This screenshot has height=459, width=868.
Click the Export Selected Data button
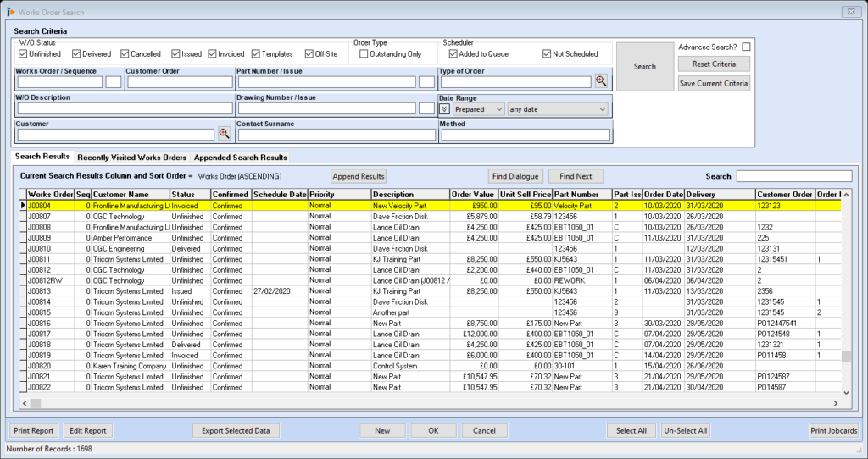click(x=236, y=430)
